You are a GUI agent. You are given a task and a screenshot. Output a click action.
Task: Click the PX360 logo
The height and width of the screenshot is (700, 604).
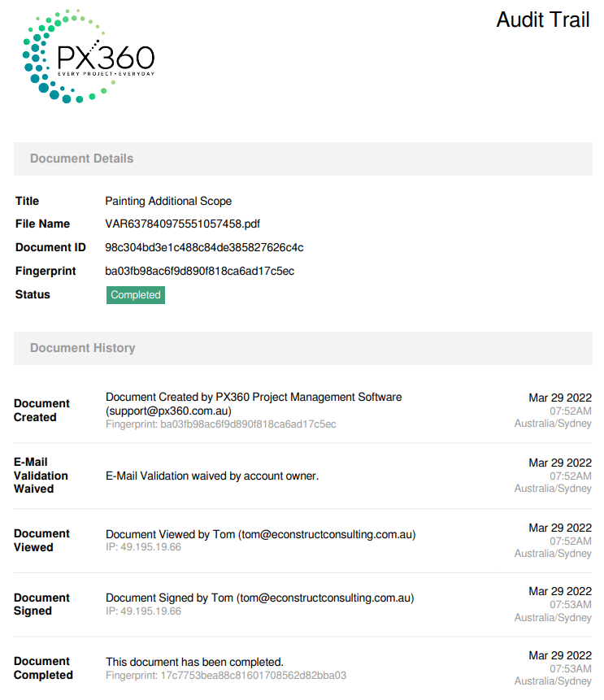pos(88,57)
